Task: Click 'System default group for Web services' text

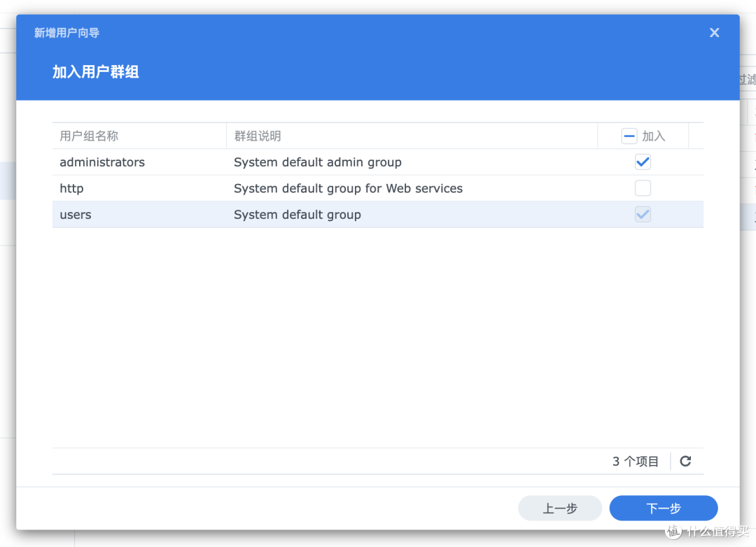Action: [348, 188]
